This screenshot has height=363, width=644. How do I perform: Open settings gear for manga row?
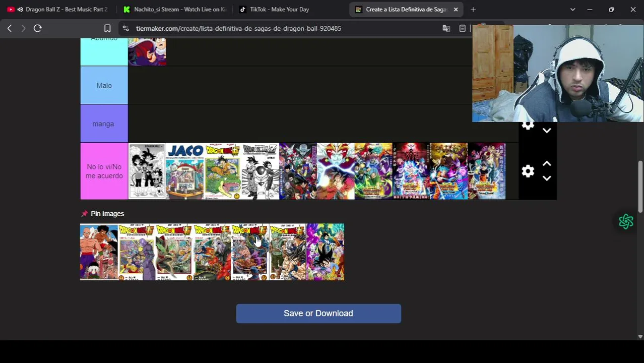coord(528,125)
